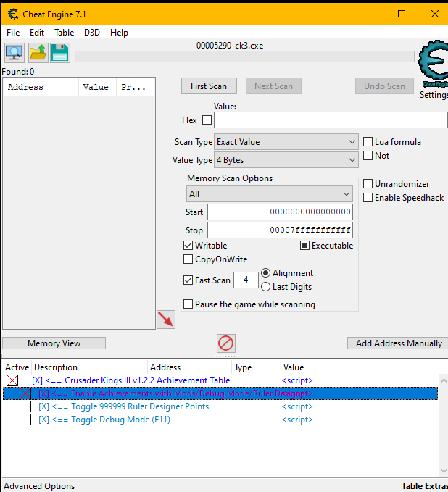Click the Value input field
This screenshot has width=448, height=492.
coord(331,120)
